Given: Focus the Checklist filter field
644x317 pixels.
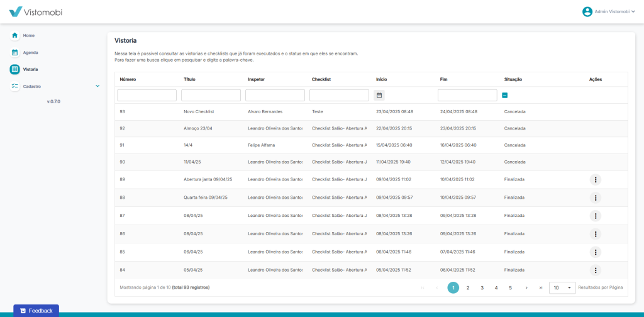Looking at the screenshot, I should 339,95.
